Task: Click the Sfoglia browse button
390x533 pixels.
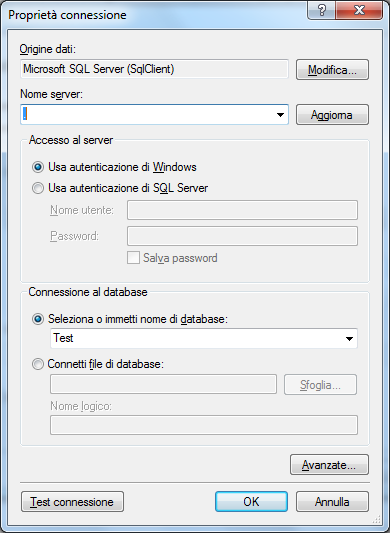Action: [x=320, y=385]
